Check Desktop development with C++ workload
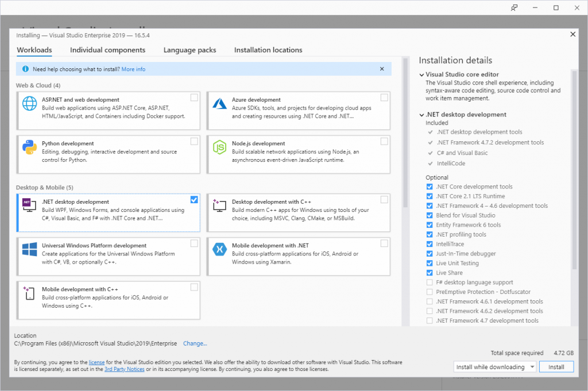588x391 pixels. (384, 199)
